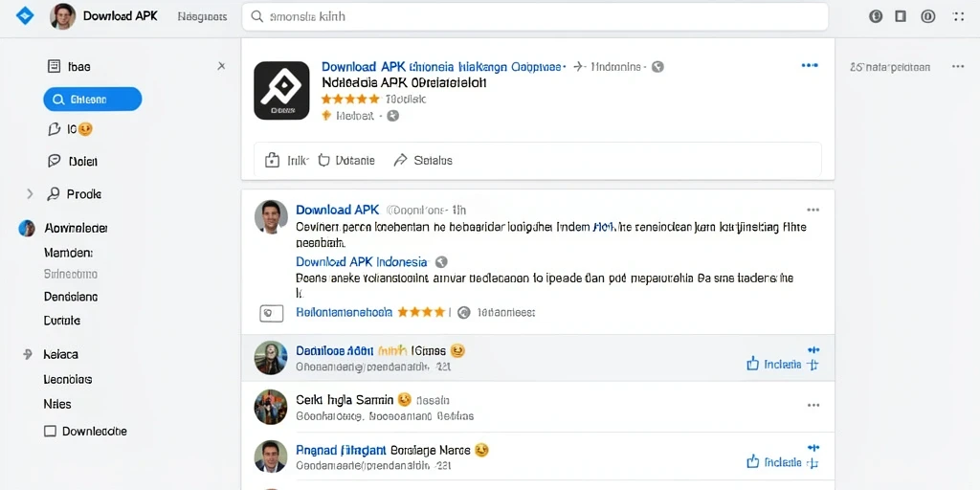Click the sparkle icon above first Incleta

point(813,350)
